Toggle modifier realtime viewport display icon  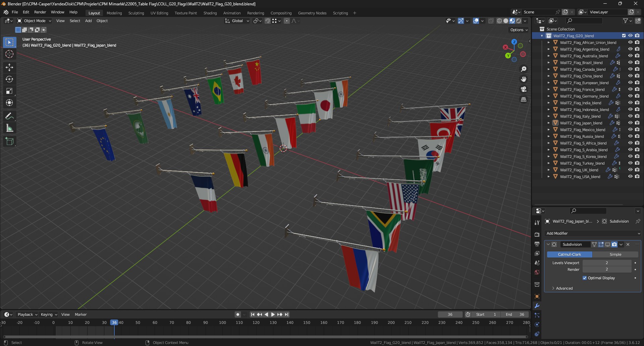607,244
